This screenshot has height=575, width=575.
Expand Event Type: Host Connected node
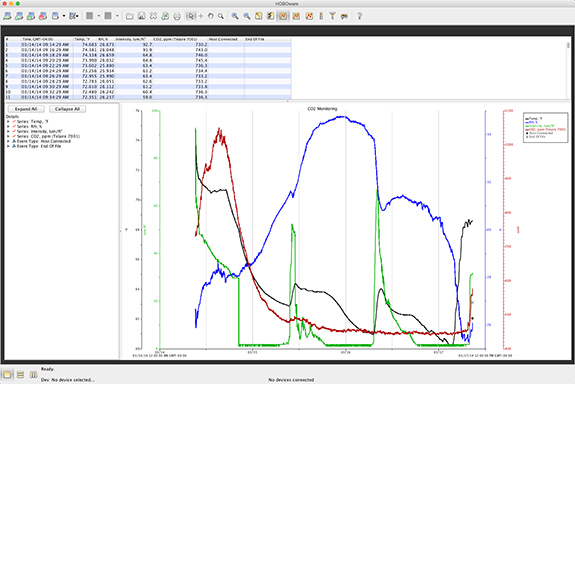8,141
